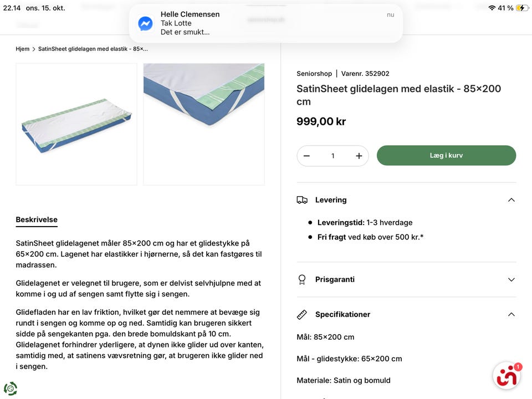Decrease quantity with minus button
532x399 pixels.
[306, 156]
